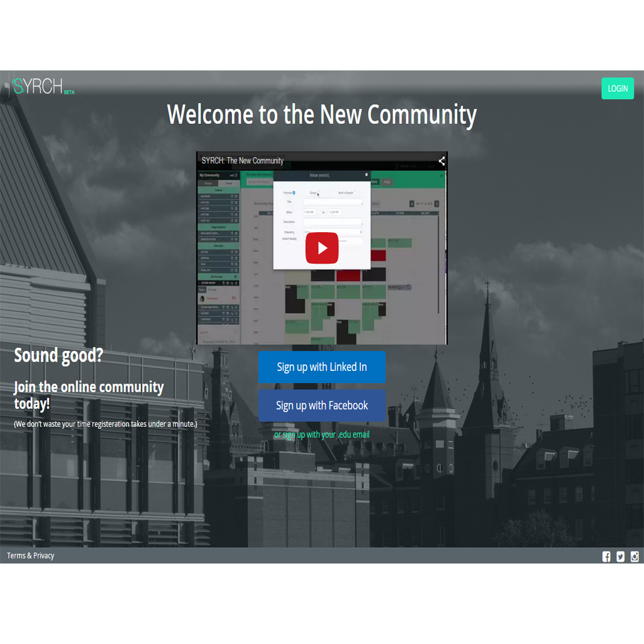Screen dimensions: 644x644
Task: Visit the Instagram icon in footer
Action: point(635,557)
